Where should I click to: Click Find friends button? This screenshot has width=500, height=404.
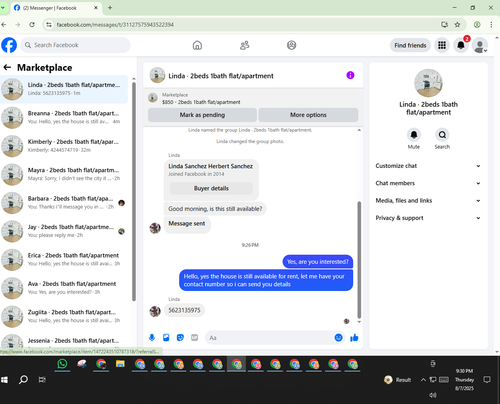pyautogui.click(x=410, y=45)
